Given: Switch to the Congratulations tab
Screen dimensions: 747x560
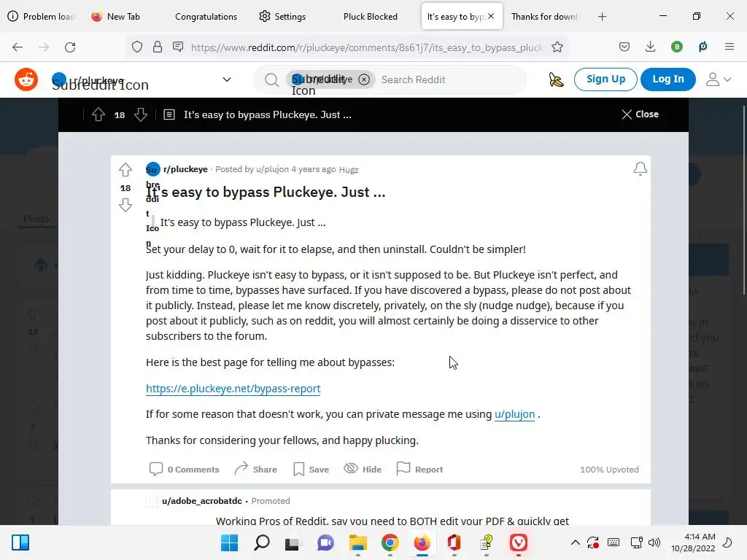Looking at the screenshot, I should pos(206,17).
